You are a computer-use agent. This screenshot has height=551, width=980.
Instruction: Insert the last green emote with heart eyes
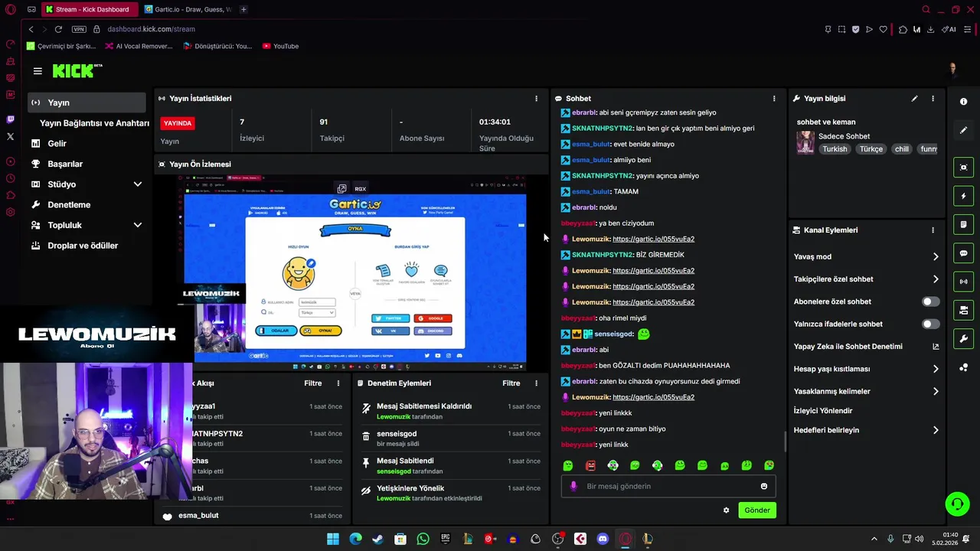(x=769, y=465)
